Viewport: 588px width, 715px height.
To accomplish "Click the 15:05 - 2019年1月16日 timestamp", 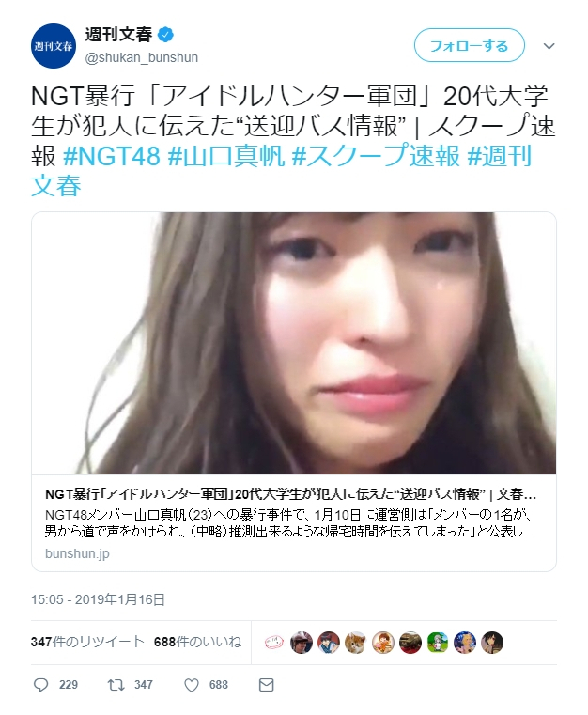I will (x=98, y=599).
